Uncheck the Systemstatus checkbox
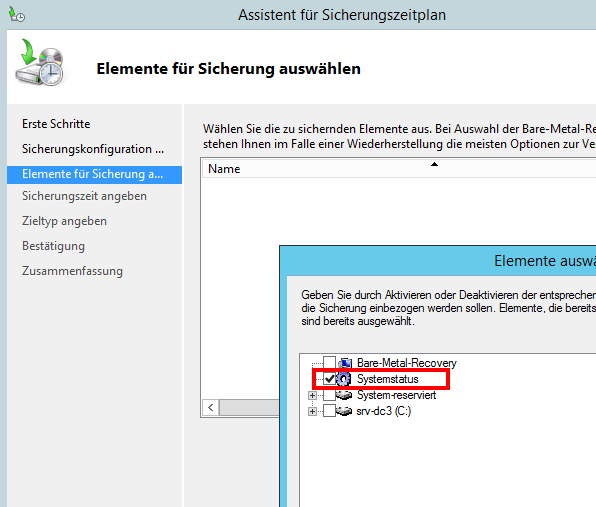Viewport: 596px width, 507px height. (329, 379)
